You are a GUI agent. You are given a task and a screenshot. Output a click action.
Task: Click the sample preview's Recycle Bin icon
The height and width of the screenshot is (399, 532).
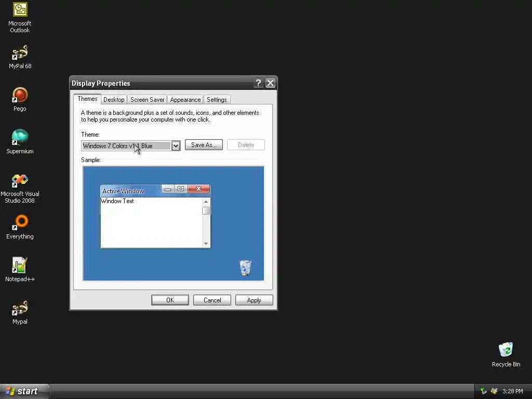245,268
